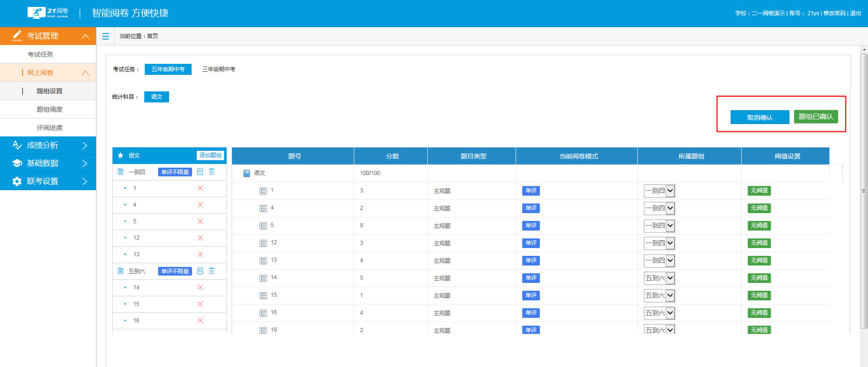Click list icon beside question 1 in table
The image size is (868, 367).
tap(263, 191)
